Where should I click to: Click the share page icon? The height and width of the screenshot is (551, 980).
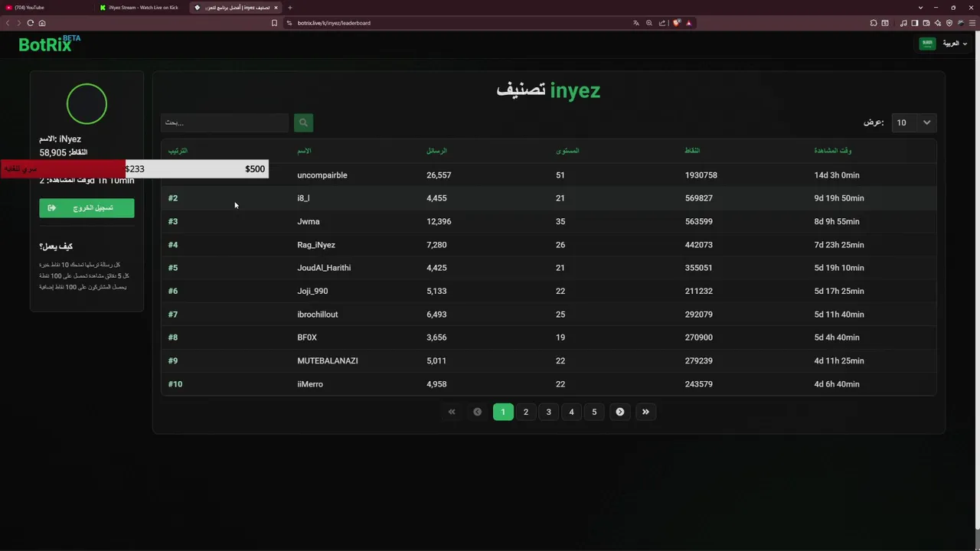tap(662, 23)
